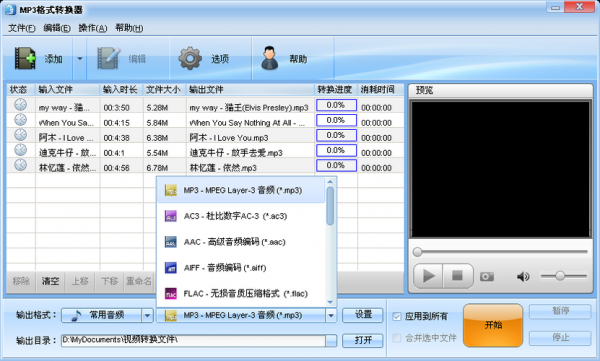This screenshot has height=361, width=600.
Task: Click file size 5.84M cell
Action: [157, 123]
